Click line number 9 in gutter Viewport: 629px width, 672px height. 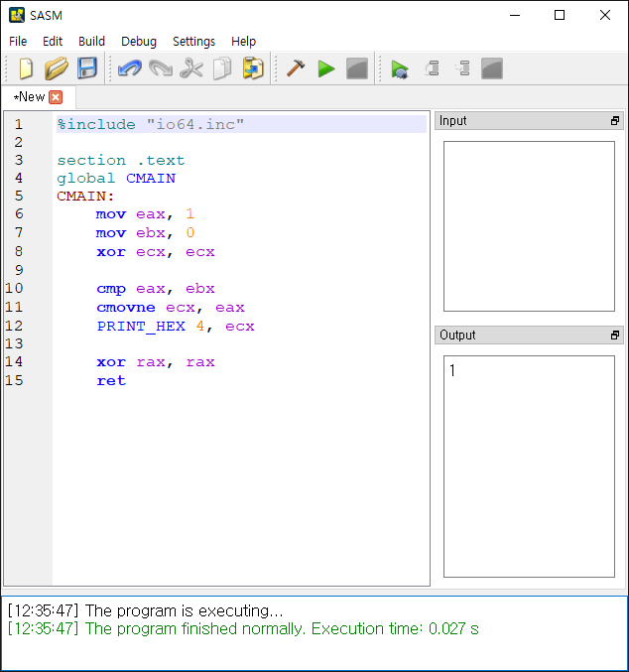point(19,270)
